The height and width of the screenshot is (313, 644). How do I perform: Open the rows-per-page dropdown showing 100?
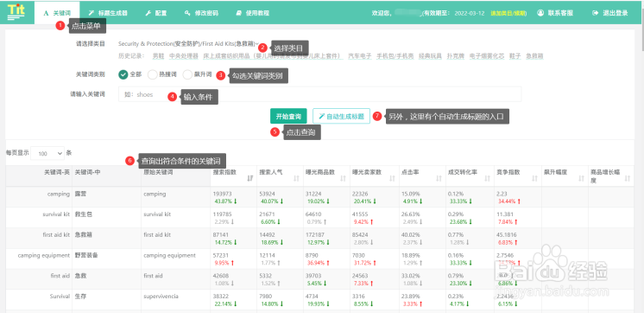point(47,153)
